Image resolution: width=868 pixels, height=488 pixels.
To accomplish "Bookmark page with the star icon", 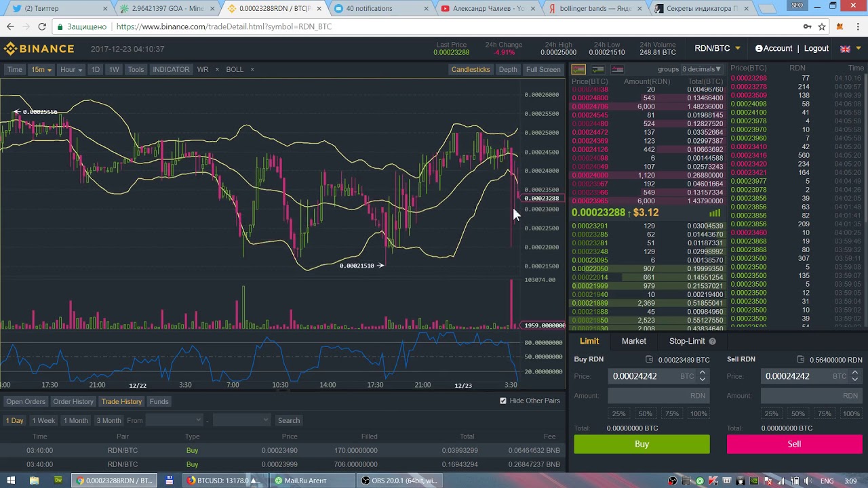I will [822, 26].
